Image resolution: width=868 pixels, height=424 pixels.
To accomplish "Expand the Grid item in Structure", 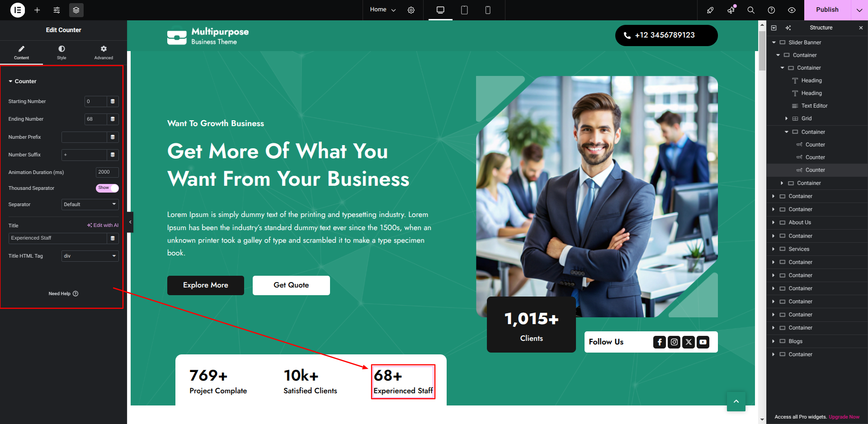I will click(x=787, y=118).
